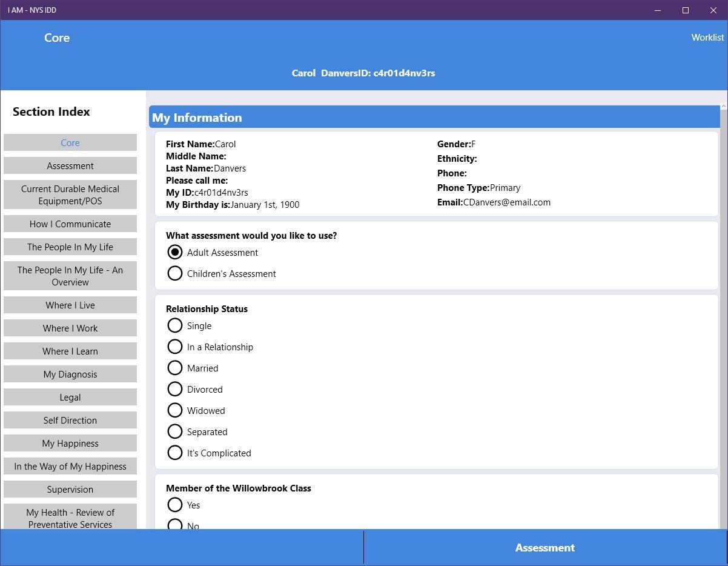Open The People In My Life section
Viewport: 728px width, 566px height.
(x=70, y=247)
